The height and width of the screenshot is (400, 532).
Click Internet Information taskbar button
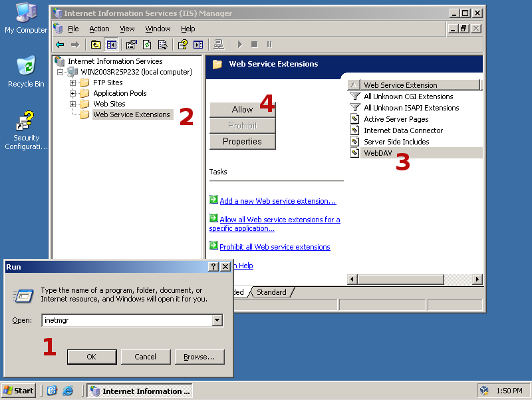pos(140,391)
